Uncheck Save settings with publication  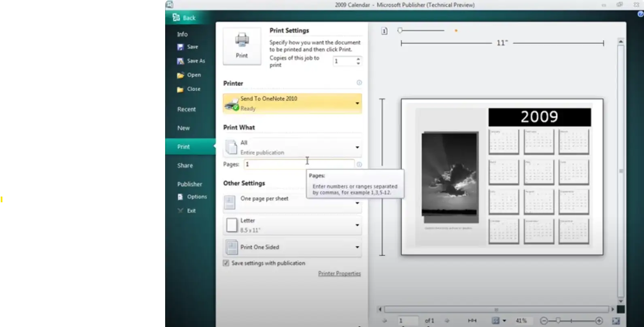(x=226, y=263)
